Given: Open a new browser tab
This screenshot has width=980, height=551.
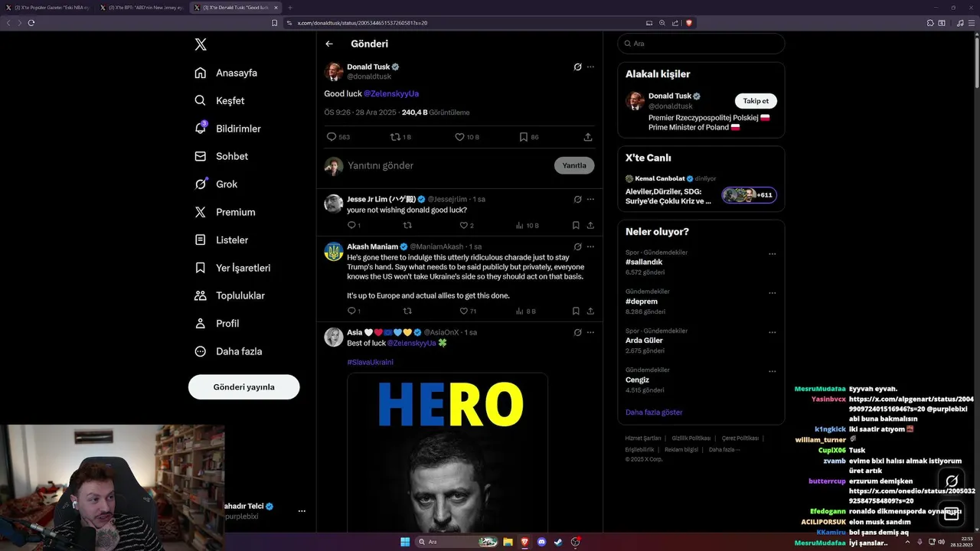Looking at the screenshot, I should 290,8.
